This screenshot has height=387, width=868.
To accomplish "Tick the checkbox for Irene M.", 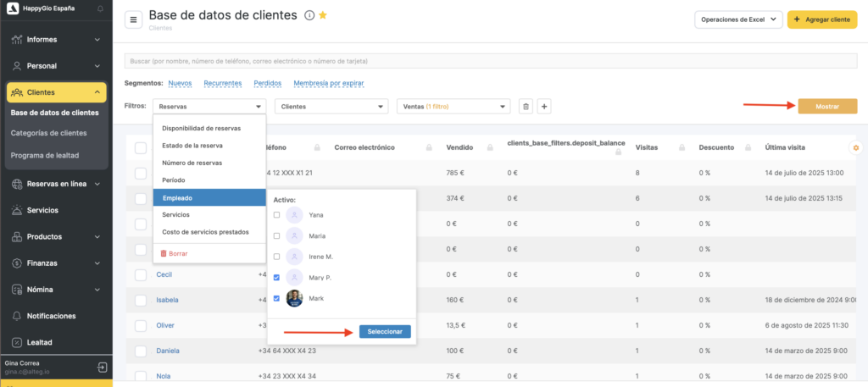I will coord(277,257).
